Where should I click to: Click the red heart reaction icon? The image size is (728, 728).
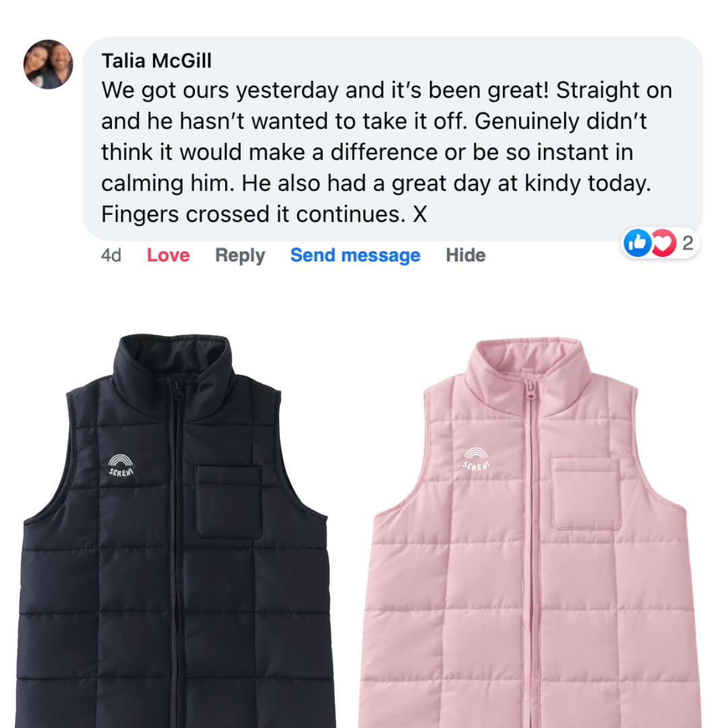pyautogui.click(x=663, y=243)
